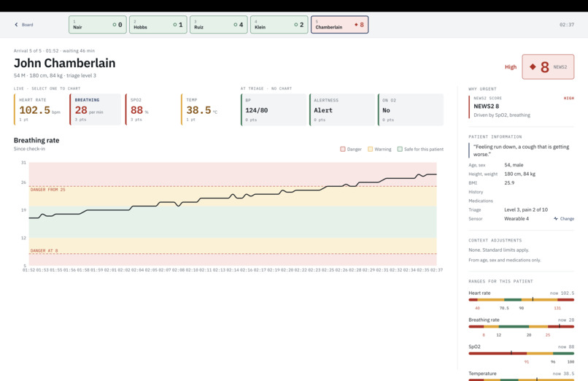Screen dimensions: 588x381
Task: Chart the Breathing vital card
Action: click(96, 109)
